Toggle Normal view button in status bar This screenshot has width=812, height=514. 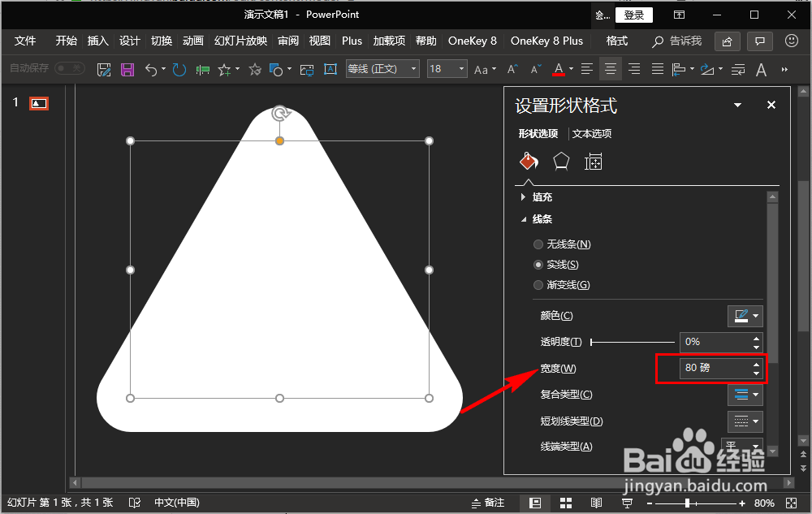coord(535,503)
